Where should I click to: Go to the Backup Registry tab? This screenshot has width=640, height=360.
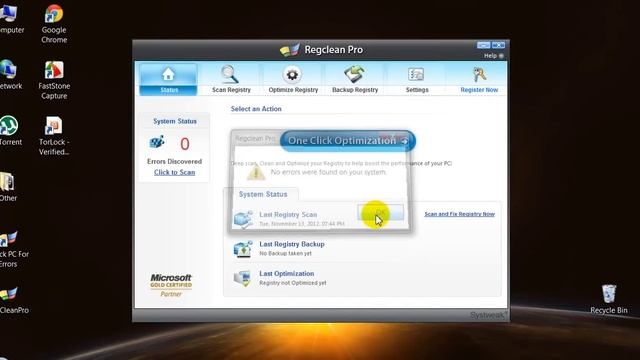click(x=355, y=79)
